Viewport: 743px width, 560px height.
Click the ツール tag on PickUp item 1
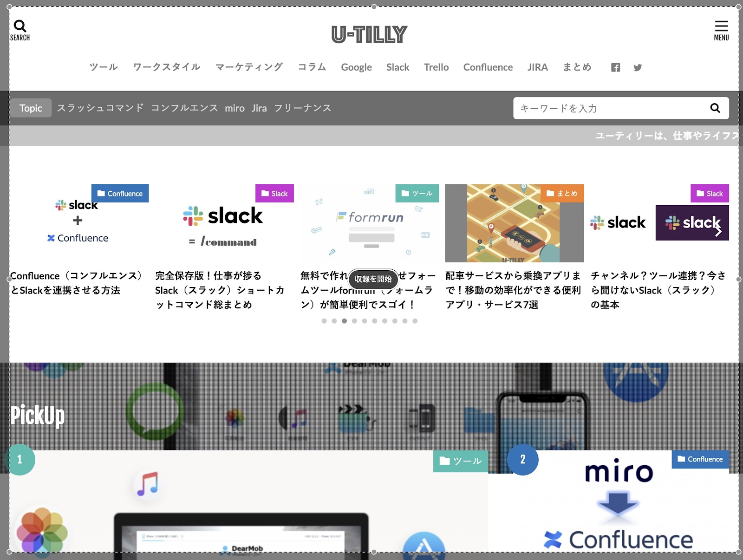point(461,461)
